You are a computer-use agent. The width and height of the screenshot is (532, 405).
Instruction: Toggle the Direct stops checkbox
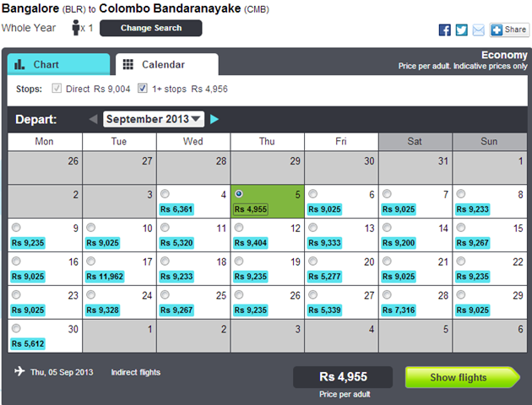pos(57,88)
